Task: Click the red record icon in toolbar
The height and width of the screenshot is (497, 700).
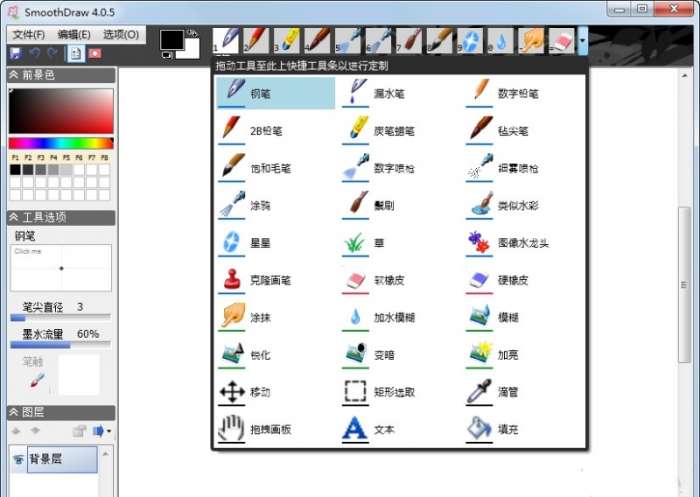Action: (95, 54)
